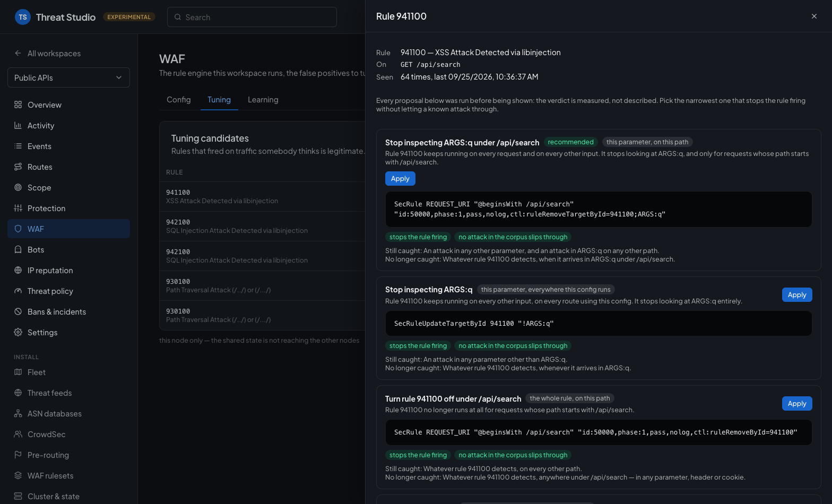Open the first 930100 Path Traversal row

(262, 286)
